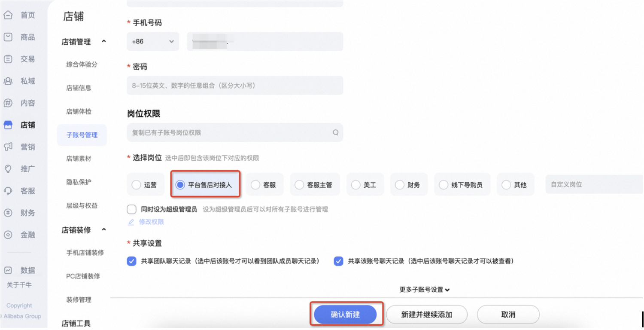
Task: Expand 更多子账号设置 section
Action: (x=424, y=290)
